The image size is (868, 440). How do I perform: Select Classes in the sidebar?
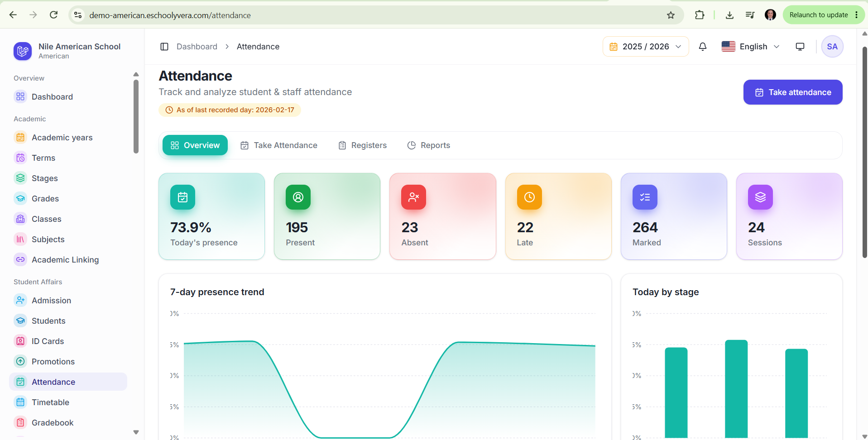[x=68, y=219]
